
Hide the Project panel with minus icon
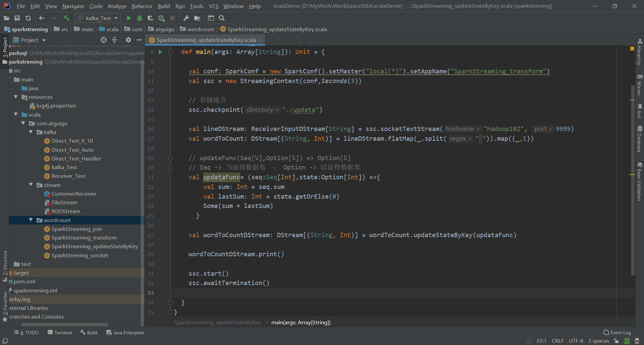(139, 40)
